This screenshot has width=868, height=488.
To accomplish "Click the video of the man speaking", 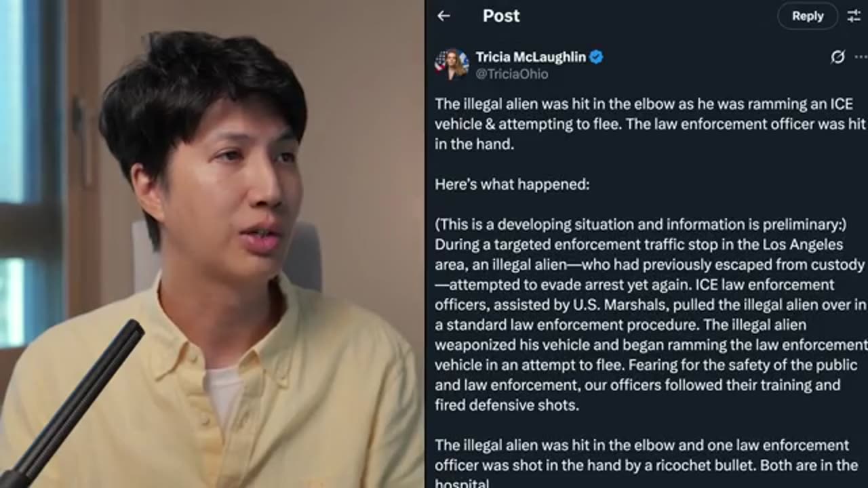I will (x=212, y=244).
